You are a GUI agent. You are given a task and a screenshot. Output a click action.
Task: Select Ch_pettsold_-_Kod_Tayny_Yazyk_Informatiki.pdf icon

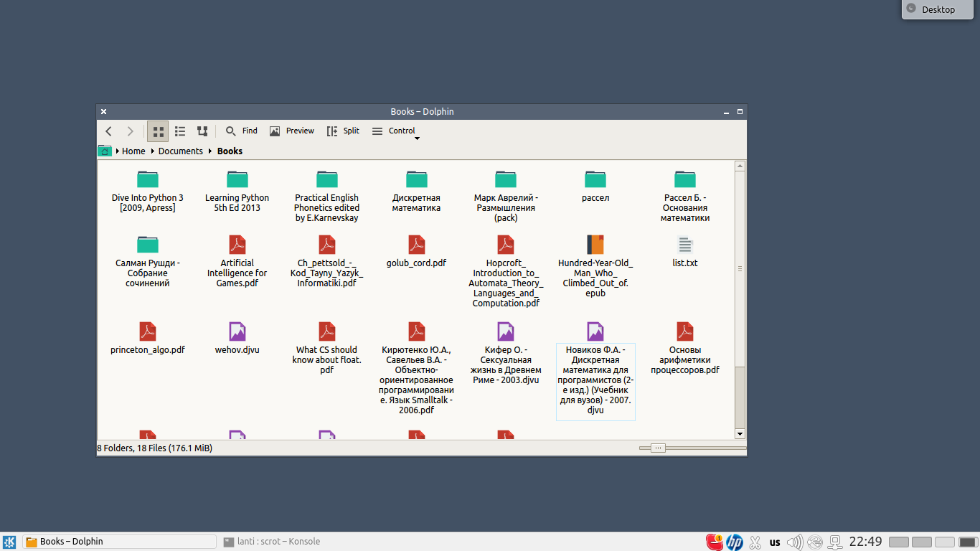[x=327, y=245]
